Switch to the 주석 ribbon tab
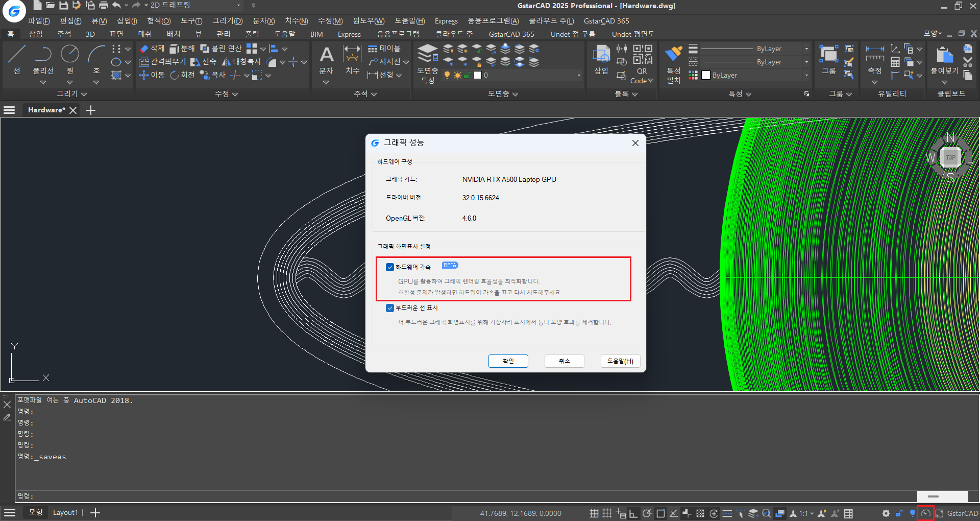Screen dimensions: 980x521 tap(64, 34)
